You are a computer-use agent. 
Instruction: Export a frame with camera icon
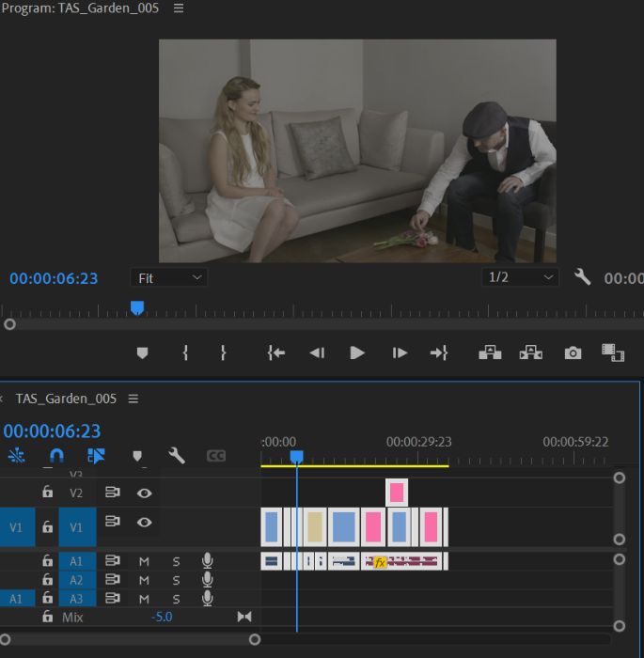pos(573,352)
